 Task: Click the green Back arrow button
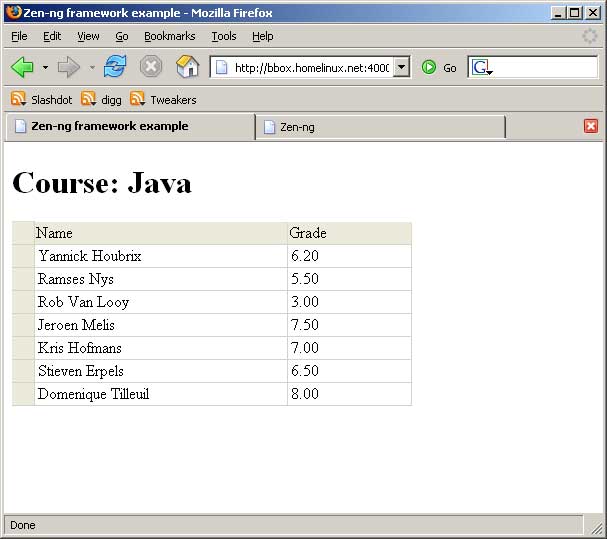(22, 67)
